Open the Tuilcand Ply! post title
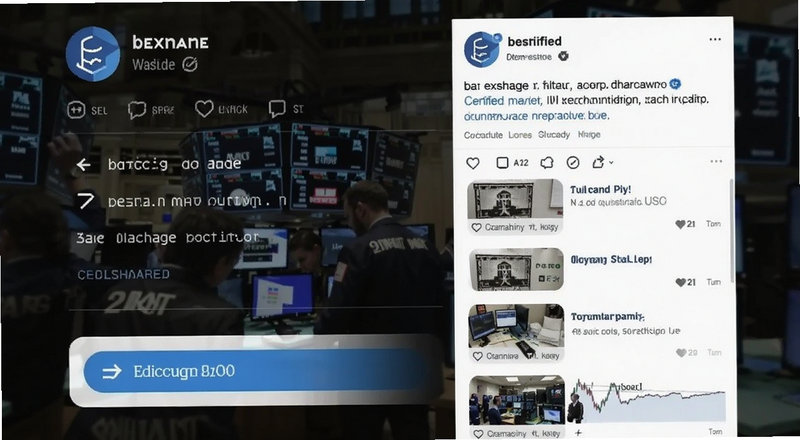This screenshot has height=440, width=800. point(601,190)
